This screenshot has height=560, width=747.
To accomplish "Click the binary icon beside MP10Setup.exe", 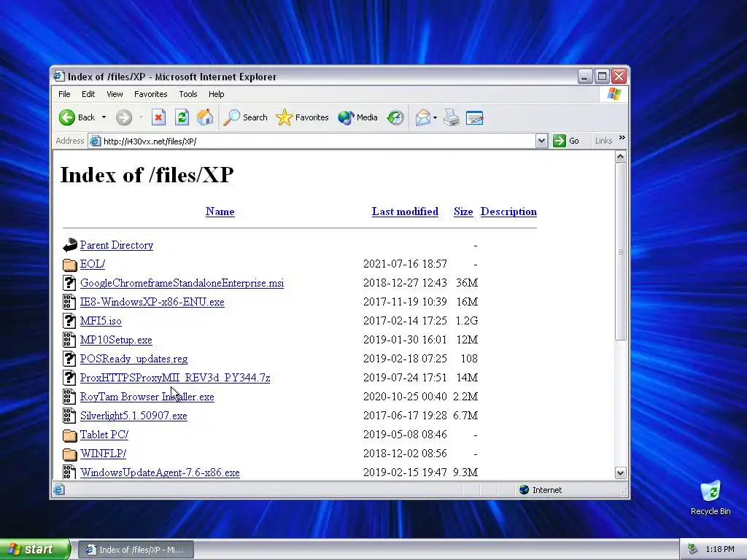I will coord(69,340).
